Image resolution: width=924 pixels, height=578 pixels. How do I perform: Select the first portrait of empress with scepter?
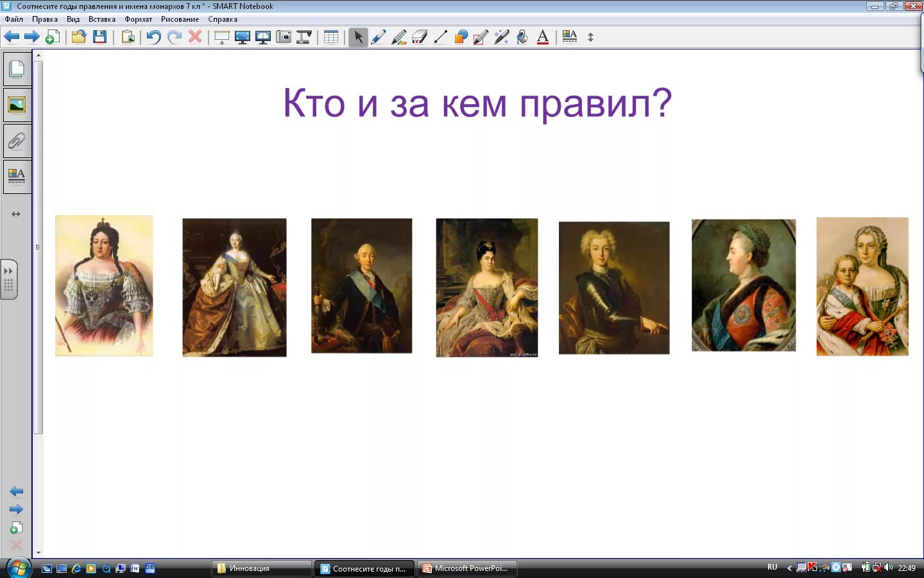[x=104, y=286]
